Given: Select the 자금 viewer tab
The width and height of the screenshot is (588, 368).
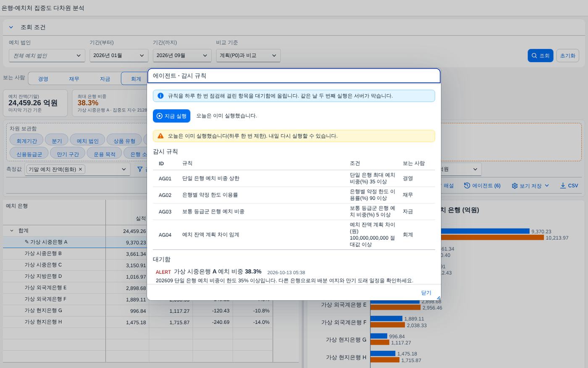Looking at the screenshot, I should click(x=105, y=79).
